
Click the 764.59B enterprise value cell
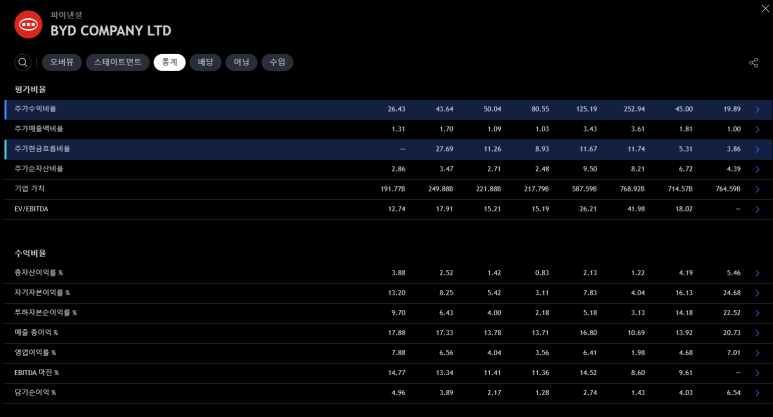click(728, 189)
